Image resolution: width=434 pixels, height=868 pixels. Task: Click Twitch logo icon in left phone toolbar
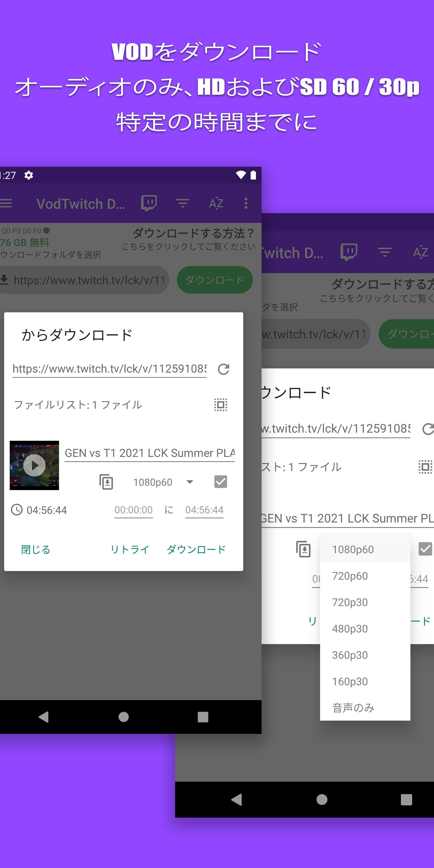(149, 203)
